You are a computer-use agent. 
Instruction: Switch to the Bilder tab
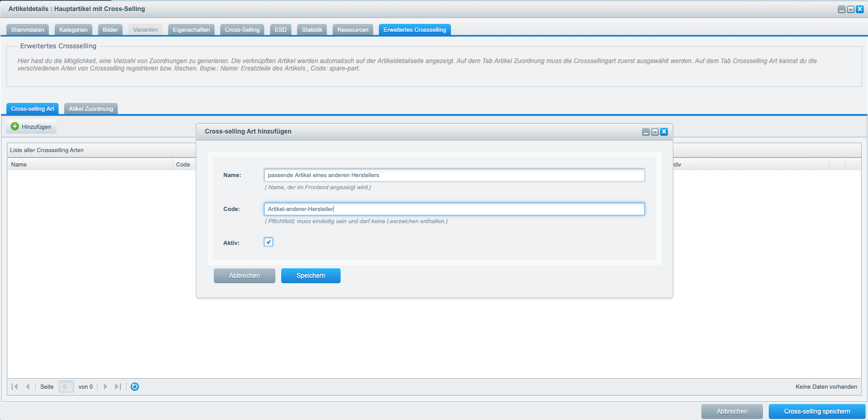(x=110, y=30)
